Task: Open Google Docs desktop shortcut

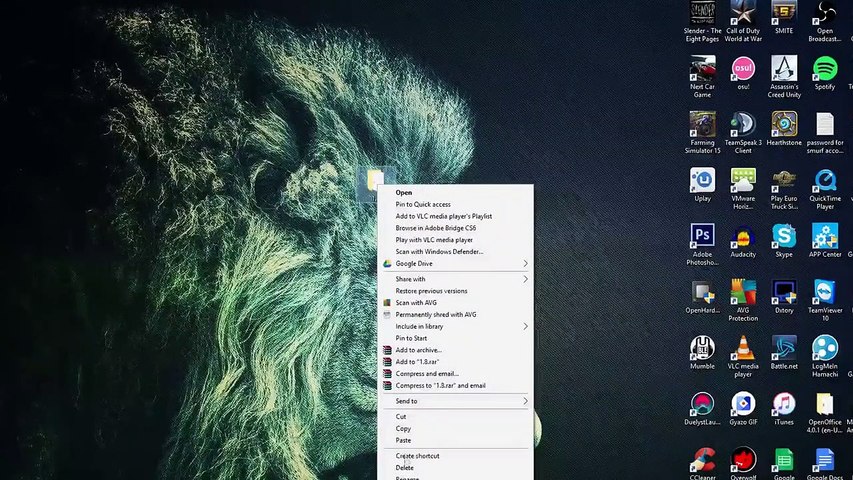Action: 825,463
